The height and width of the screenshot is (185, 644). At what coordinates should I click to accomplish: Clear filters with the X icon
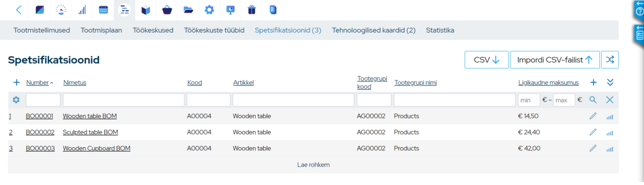coord(610,100)
